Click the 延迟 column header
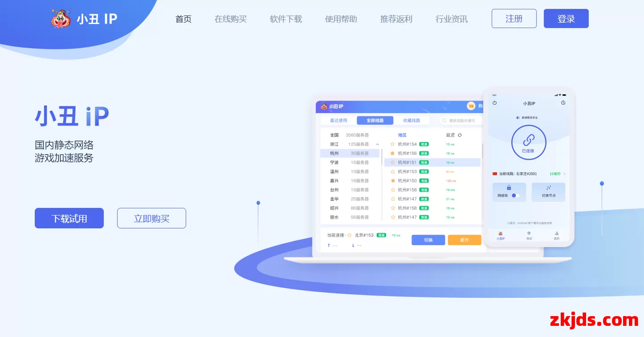This screenshot has height=337, width=644. pos(451,135)
